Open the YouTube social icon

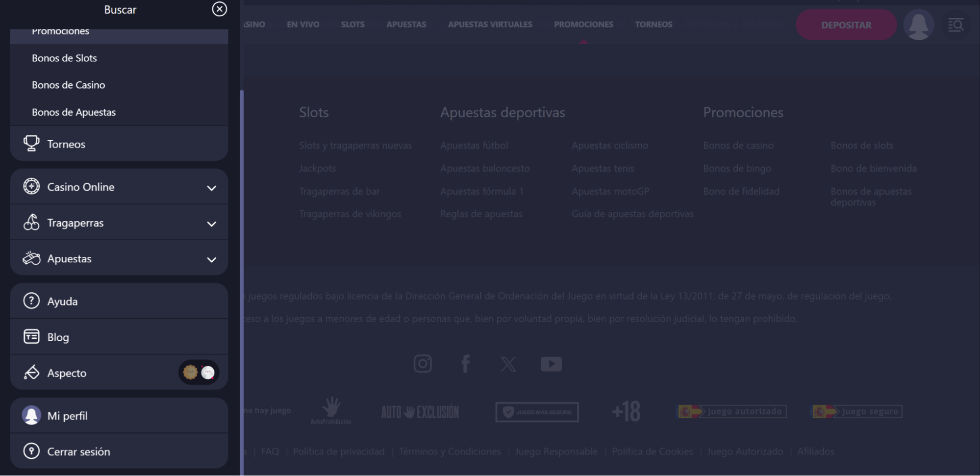551,364
